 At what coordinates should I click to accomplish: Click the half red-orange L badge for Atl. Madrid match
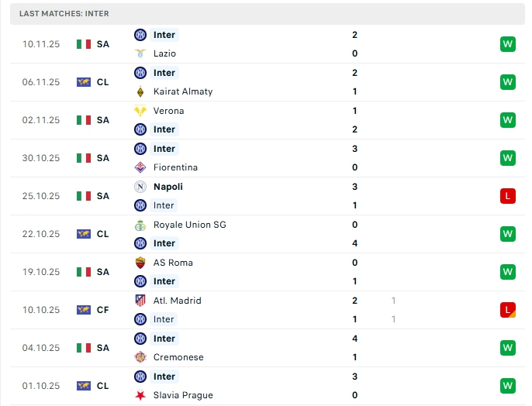coord(508,310)
